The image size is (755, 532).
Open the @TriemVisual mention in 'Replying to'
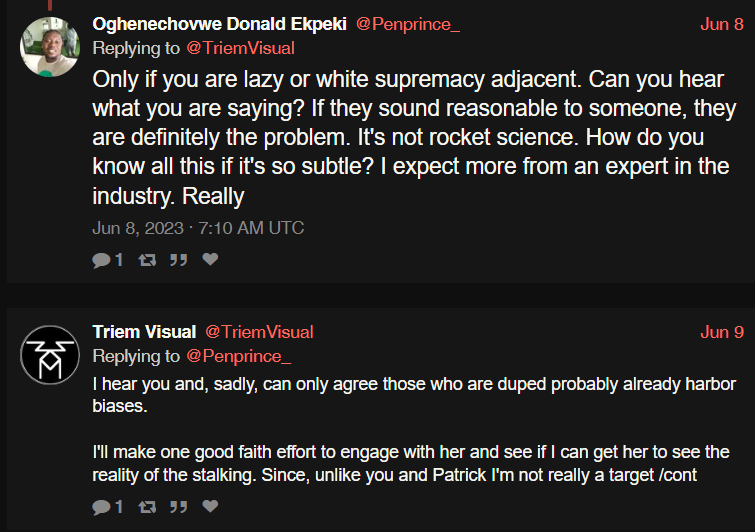tap(240, 48)
